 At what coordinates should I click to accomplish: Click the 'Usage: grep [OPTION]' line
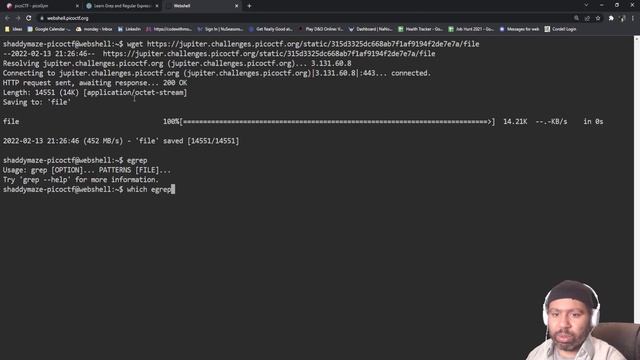[87, 170]
